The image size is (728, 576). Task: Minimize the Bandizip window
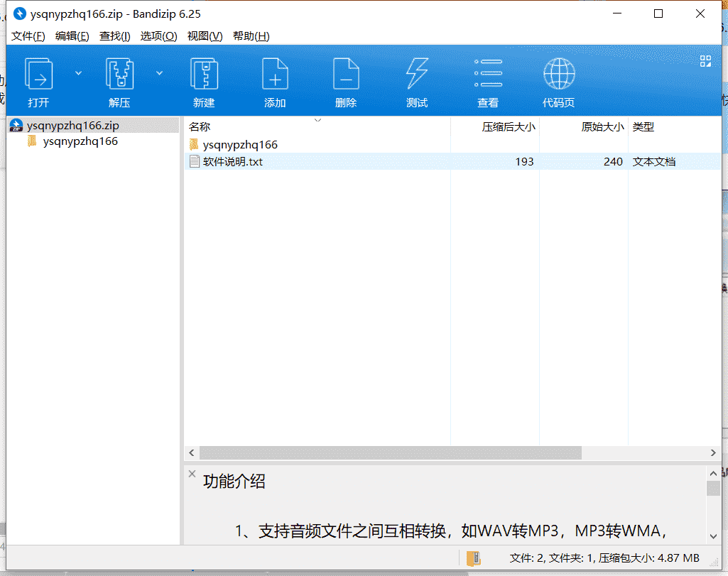pos(617,14)
